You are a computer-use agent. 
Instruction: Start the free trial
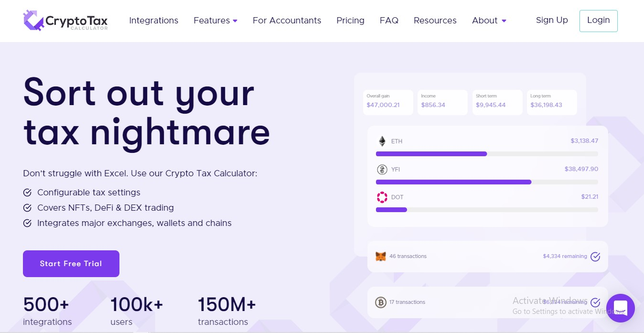[x=71, y=264]
